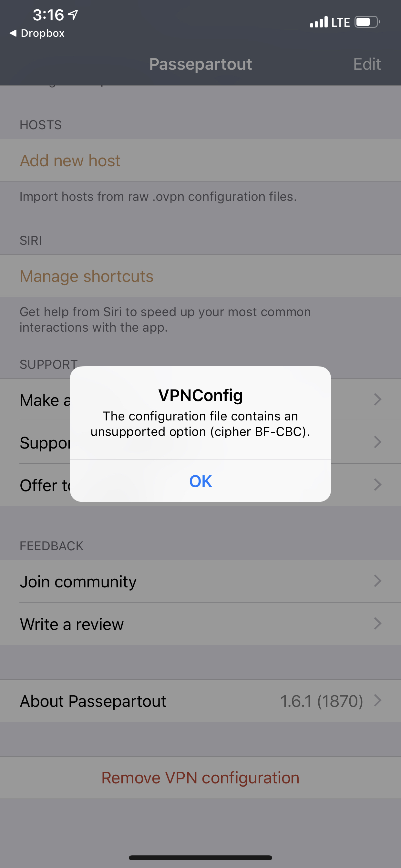This screenshot has width=401, height=868.
Task: Tap chevron on Join community row
Action: (x=378, y=581)
